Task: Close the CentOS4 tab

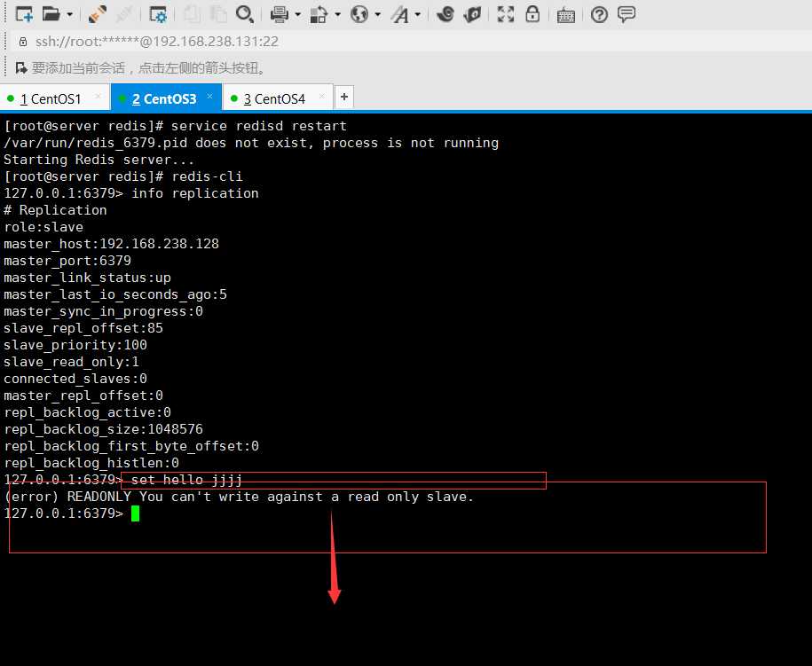Action: pyautogui.click(x=321, y=97)
